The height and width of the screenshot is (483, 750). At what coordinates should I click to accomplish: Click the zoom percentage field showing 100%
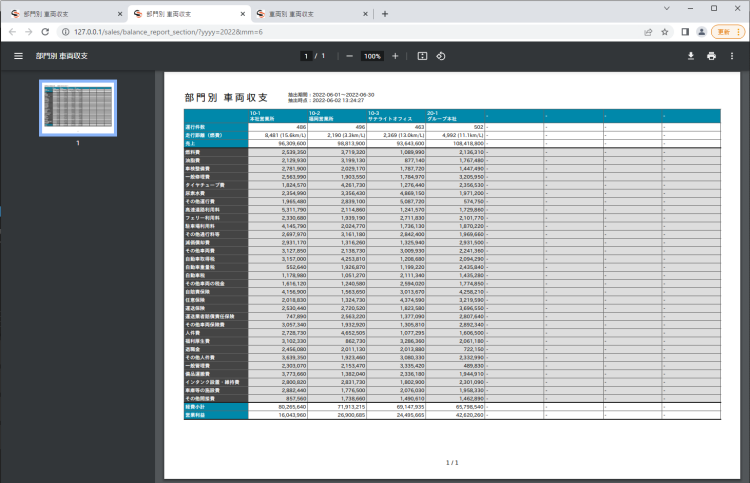pyautogui.click(x=372, y=56)
